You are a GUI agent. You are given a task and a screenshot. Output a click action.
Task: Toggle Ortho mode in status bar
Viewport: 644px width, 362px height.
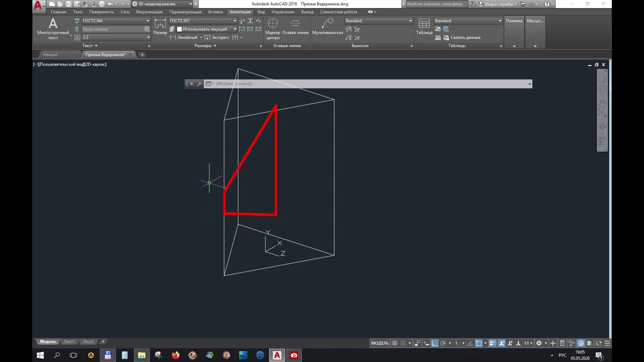point(435,343)
